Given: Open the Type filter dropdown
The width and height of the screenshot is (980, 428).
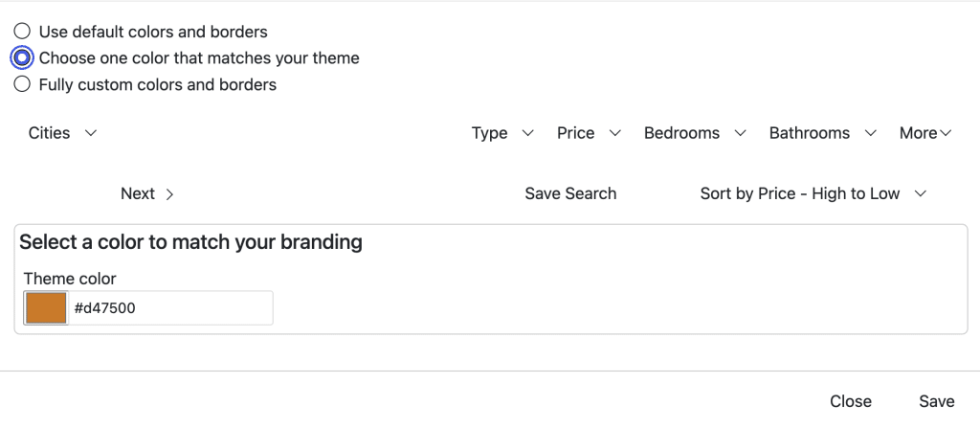Looking at the screenshot, I should [x=501, y=133].
